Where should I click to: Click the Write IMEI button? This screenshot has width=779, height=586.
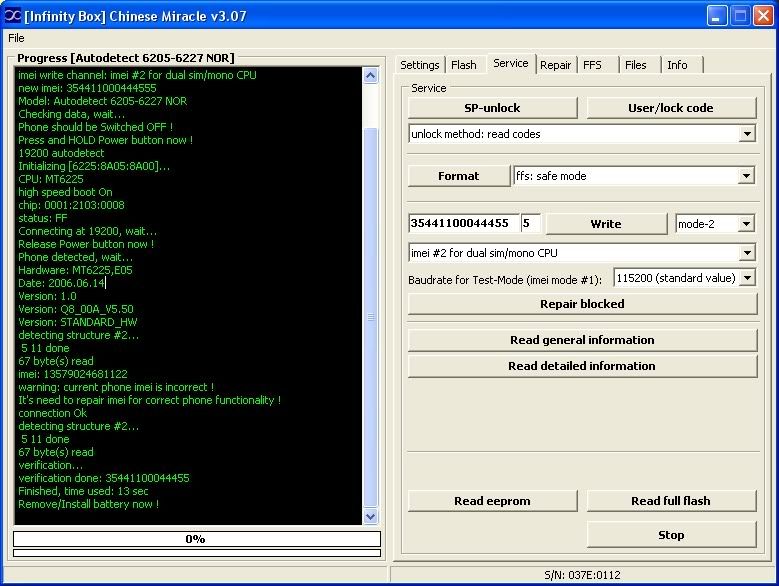coord(606,224)
